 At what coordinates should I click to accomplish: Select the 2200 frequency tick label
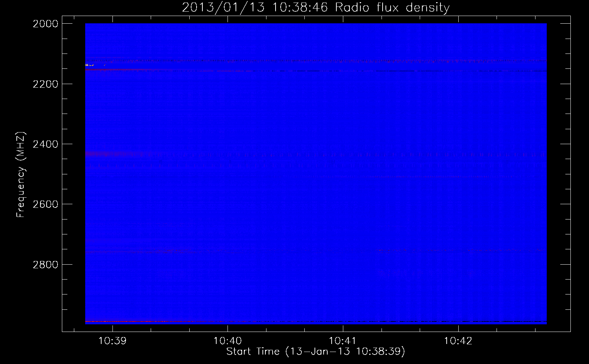[46, 84]
